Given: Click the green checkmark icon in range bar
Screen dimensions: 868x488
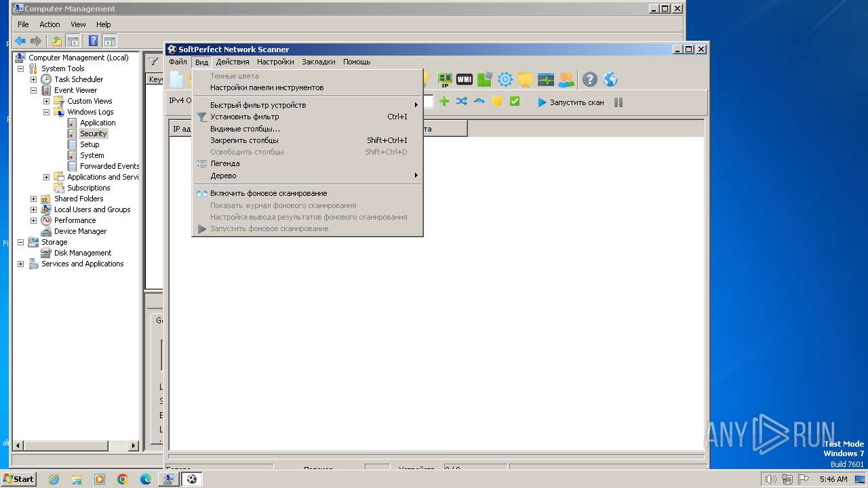Looking at the screenshot, I should click(515, 102).
